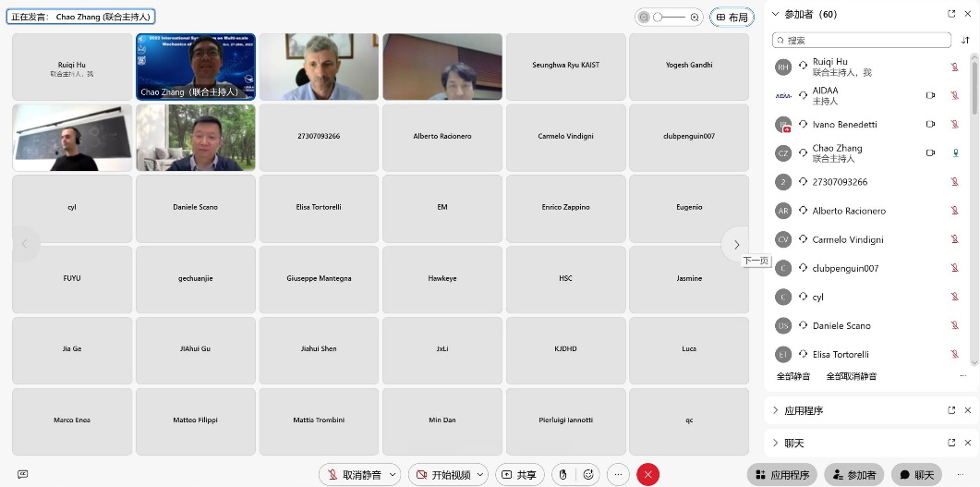Open the emoji reactions icon in toolbar
Screen dimensions: 980x487
click(x=587, y=474)
